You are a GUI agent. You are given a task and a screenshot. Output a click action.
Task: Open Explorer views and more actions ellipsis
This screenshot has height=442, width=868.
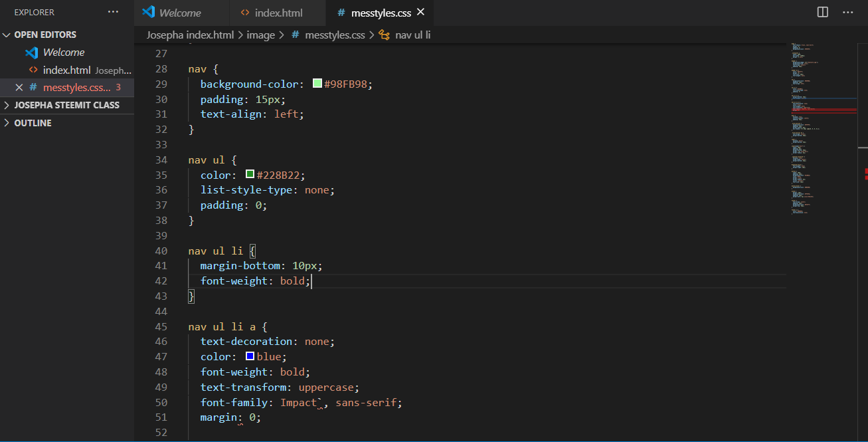click(113, 12)
